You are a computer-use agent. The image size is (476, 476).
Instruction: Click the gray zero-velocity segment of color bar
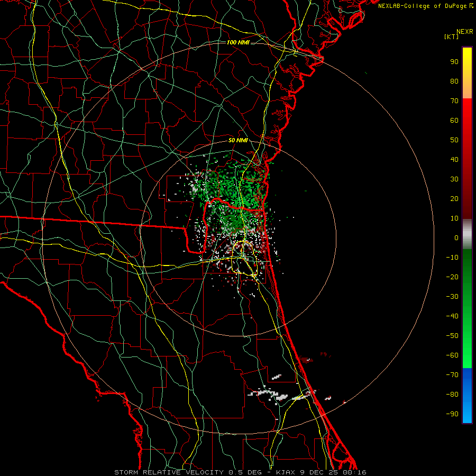tap(467, 234)
